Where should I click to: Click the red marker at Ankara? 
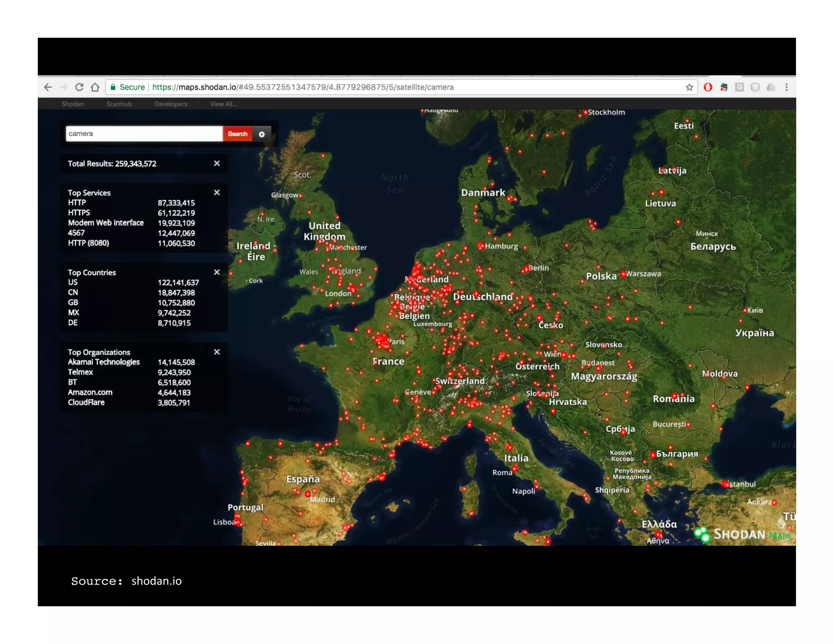coord(774,503)
